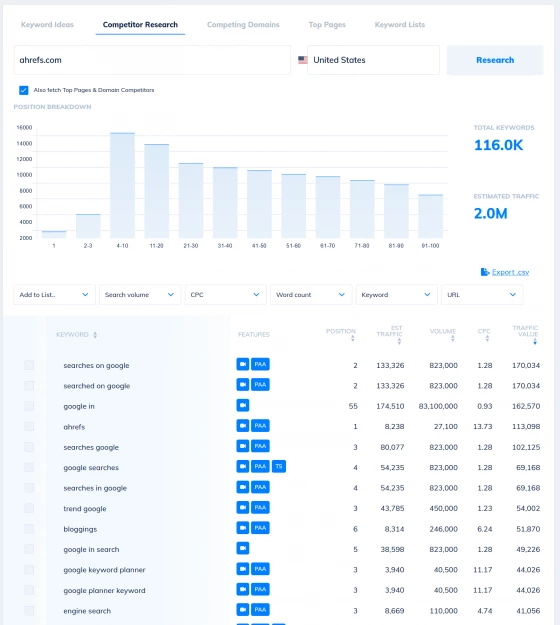This screenshot has height=625, width=560.
Task: Click the 'google in search' keyword
Action: click(x=91, y=549)
